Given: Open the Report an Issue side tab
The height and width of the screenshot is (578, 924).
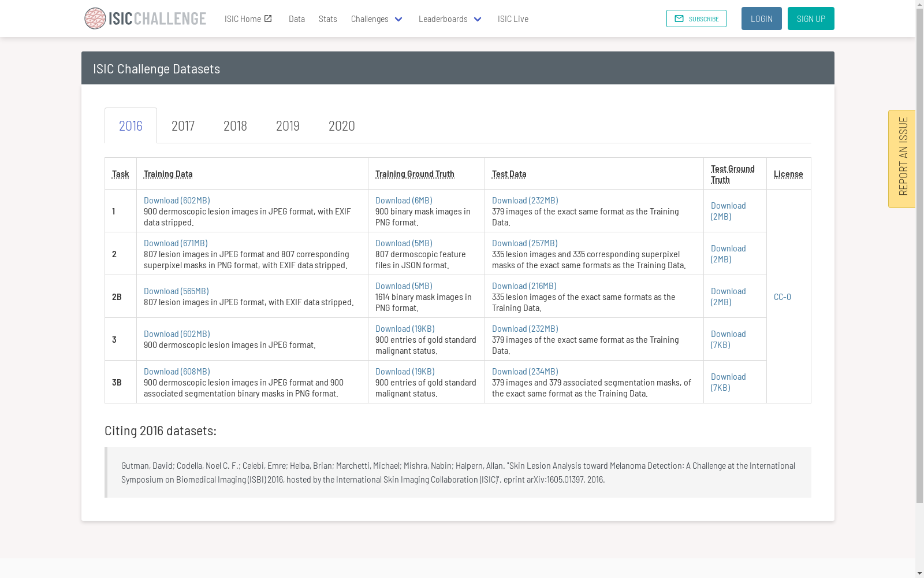Looking at the screenshot, I should coord(902,159).
